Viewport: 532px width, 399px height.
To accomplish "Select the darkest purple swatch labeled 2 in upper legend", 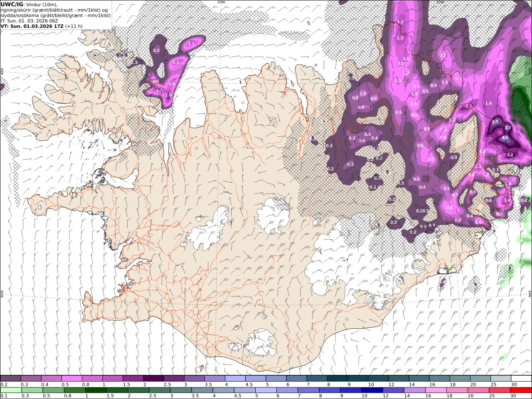I will tap(153, 379).
